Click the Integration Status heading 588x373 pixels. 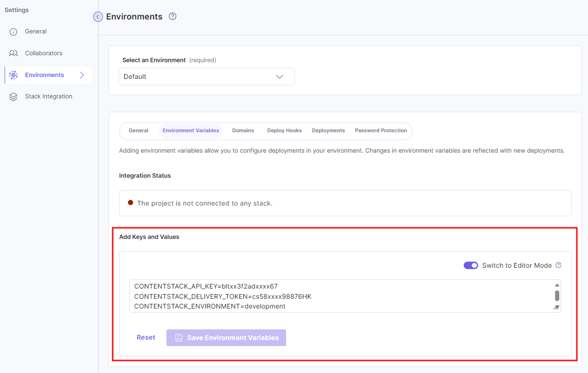[145, 175]
